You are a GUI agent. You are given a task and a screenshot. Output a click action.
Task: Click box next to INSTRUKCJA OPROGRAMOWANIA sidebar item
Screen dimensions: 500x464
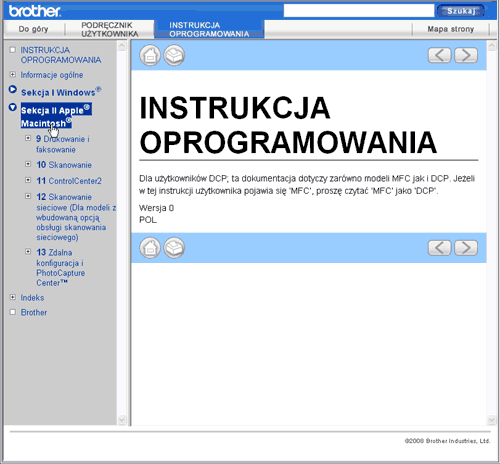(13, 50)
